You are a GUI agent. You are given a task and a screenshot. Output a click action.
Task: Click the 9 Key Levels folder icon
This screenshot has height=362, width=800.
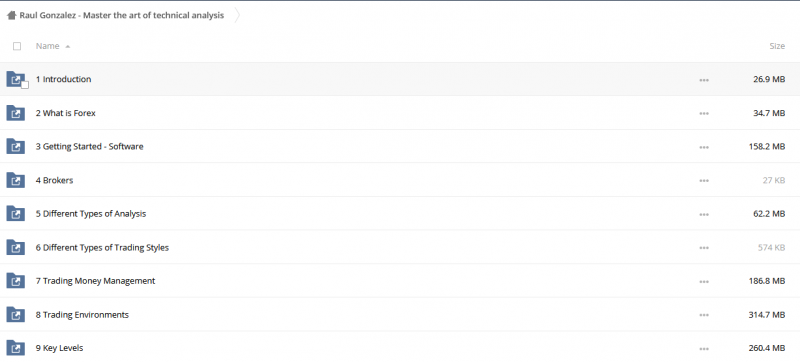[x=15, y=348]
